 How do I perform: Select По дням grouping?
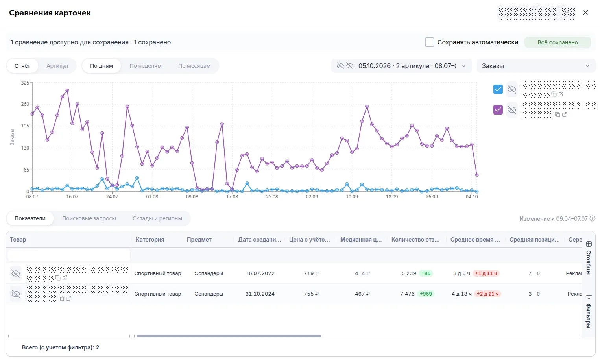point(102,66)
